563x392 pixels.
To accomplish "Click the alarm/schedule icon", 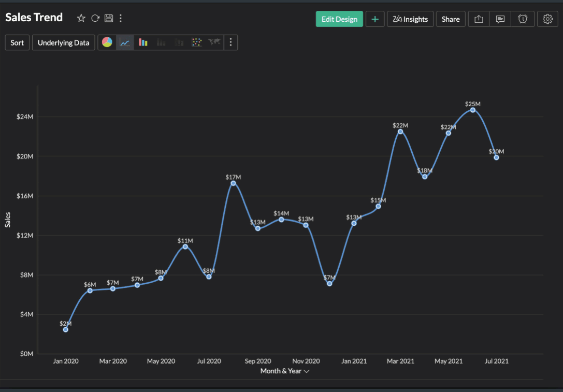I will [523, 19].
